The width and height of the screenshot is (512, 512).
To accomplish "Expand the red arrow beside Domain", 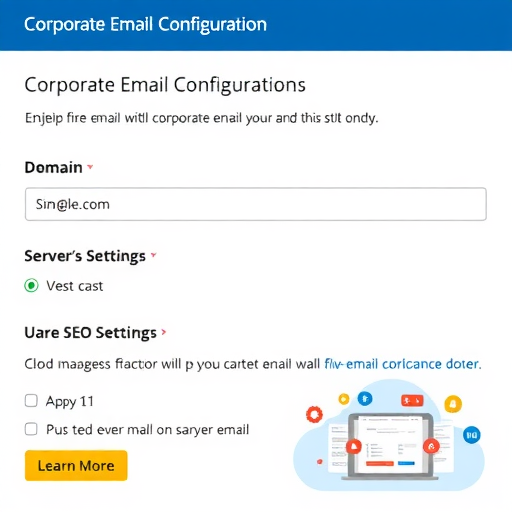I will coord(90,167).
